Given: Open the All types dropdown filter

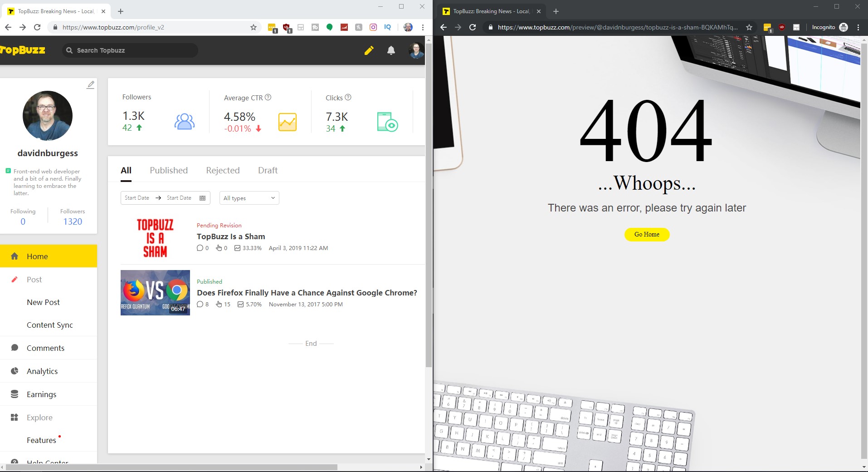Looking at the screenshot, I should [249, 198].
